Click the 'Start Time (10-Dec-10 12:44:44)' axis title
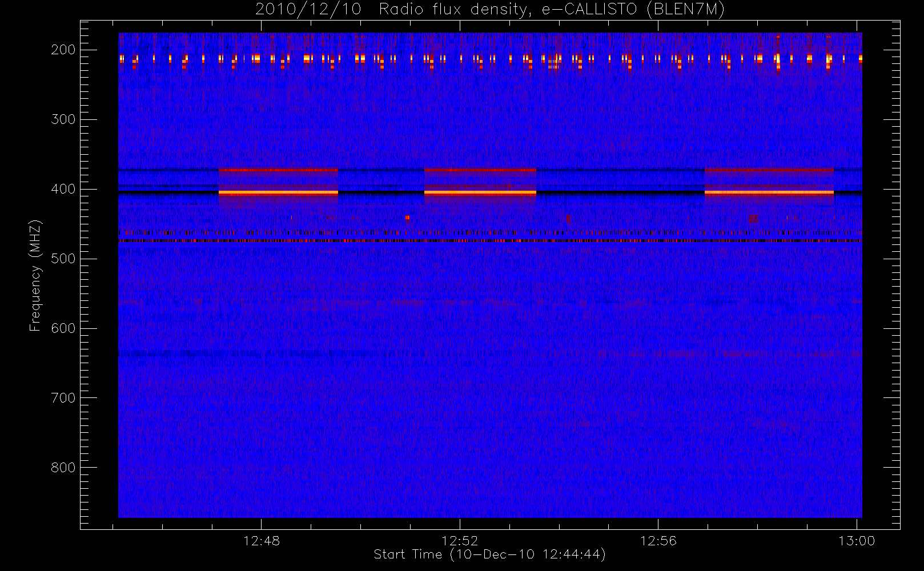This screenshot has width=924, height=571. pos(489,554)
